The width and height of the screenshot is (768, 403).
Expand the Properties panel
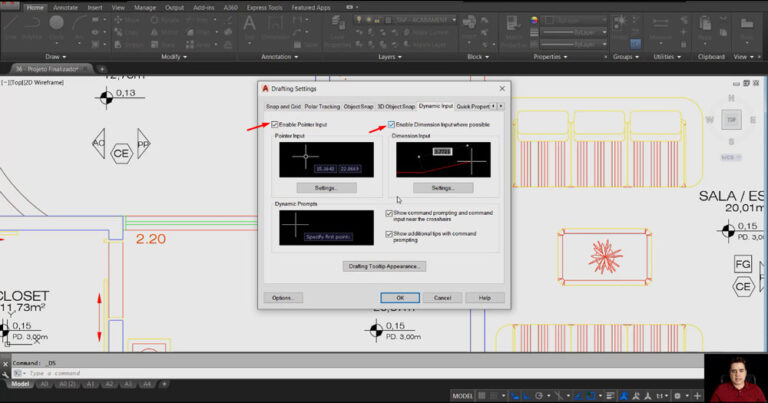(x=551, y=57)
